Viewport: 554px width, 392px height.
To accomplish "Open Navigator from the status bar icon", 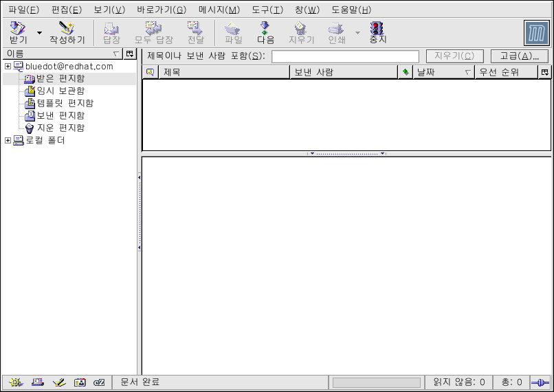I will (14, 382).
